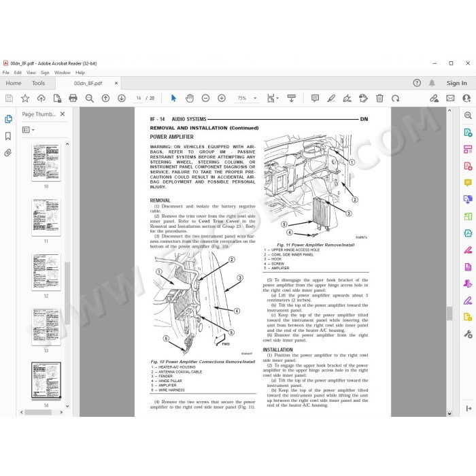Close the 00dn_8F.pdf tab
476x476 pixels.
(x=116, y=83)
